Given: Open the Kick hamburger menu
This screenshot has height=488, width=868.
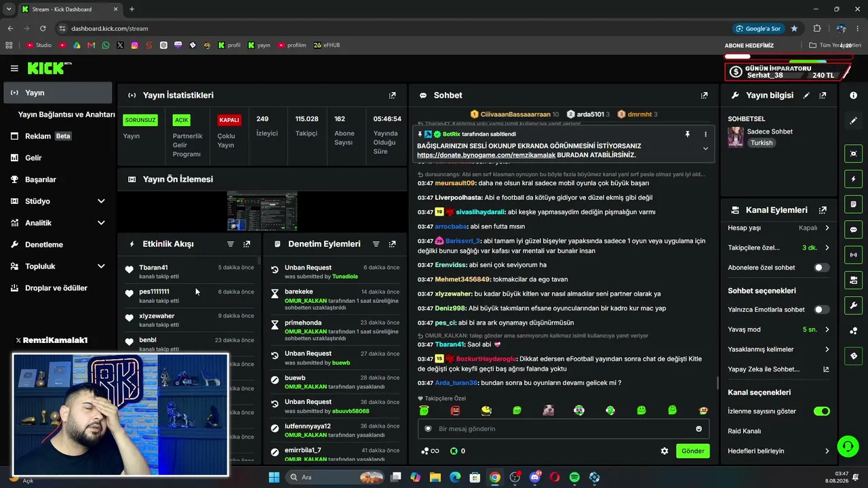Looking at the screenshot, I should (14, 68).
